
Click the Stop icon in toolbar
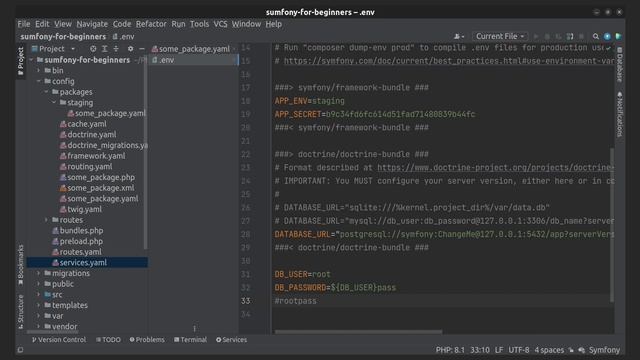(581, 36)
